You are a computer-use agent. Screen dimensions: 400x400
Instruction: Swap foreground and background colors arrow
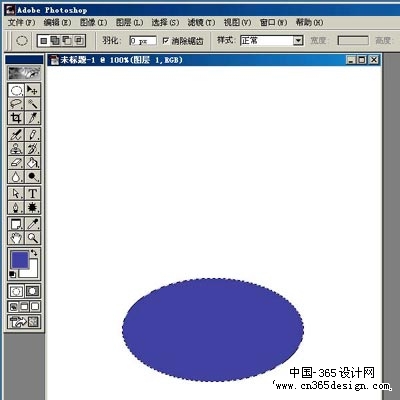click(34, 253)
